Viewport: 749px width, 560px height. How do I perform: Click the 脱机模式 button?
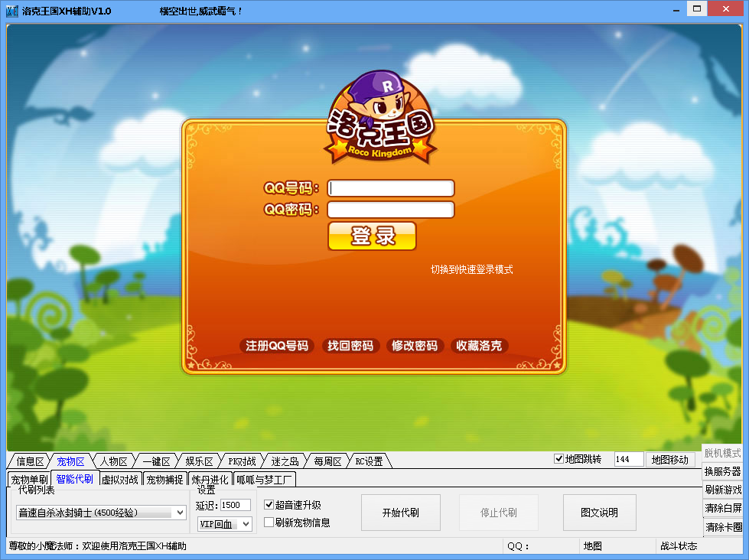pyautogui.click(x=723, y=453)
